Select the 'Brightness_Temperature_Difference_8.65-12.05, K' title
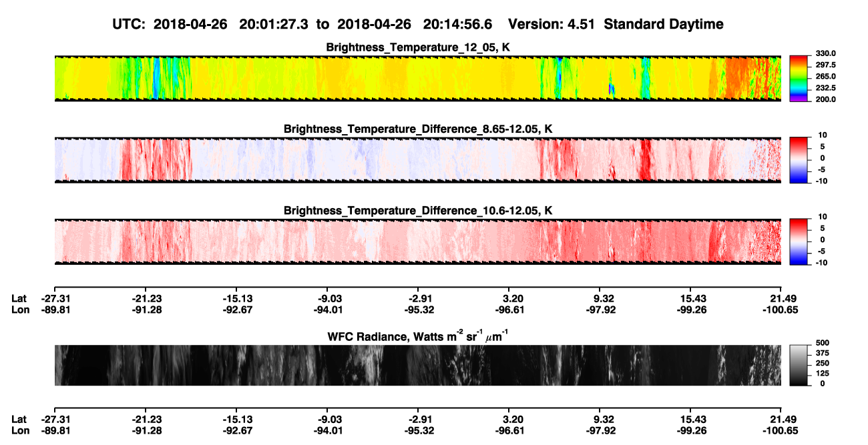This screenshot has height=445, width=868. tap(418, 129)
